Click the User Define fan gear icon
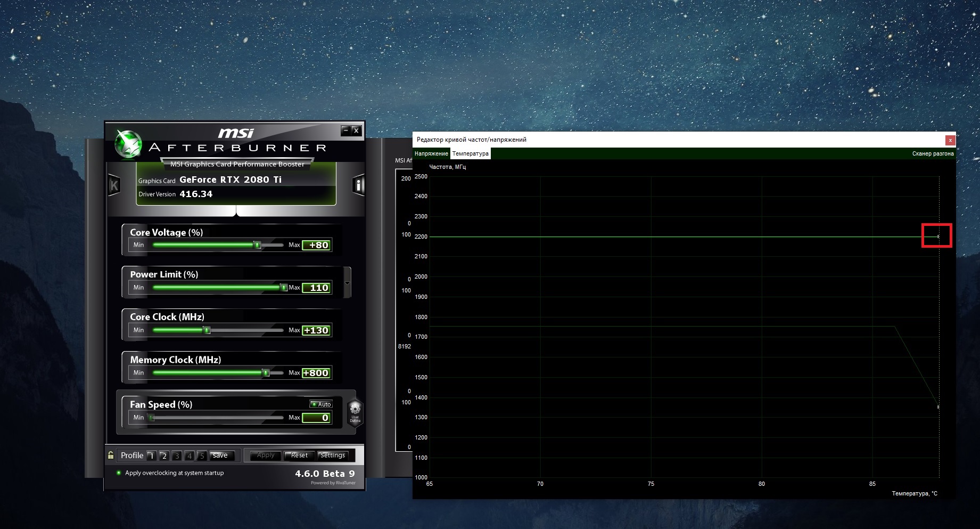Screen dimensions: 980x529 (355, 412)
